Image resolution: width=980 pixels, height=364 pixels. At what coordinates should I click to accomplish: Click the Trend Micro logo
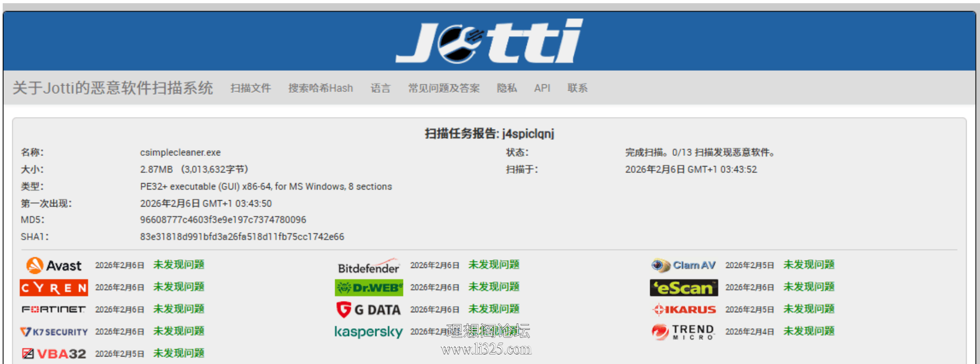coord(683,331)
